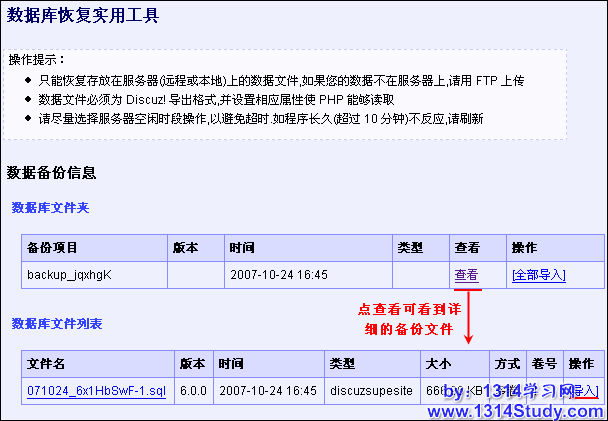Click the 文件名 column header

(46, 363)
